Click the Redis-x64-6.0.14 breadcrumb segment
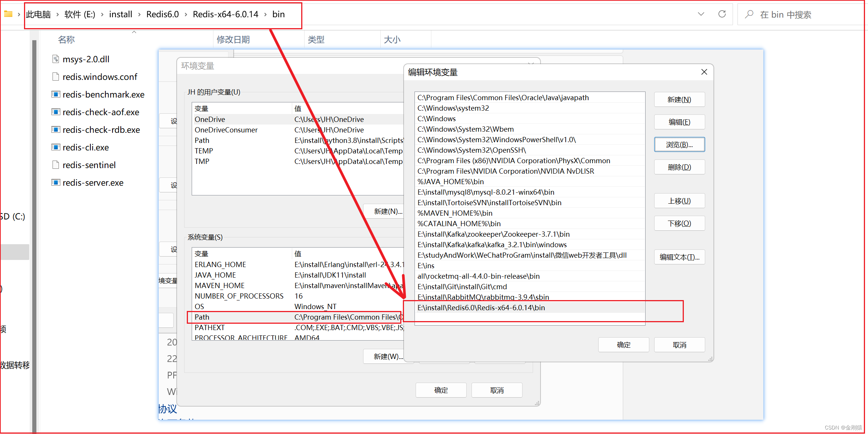 point(225,14)
